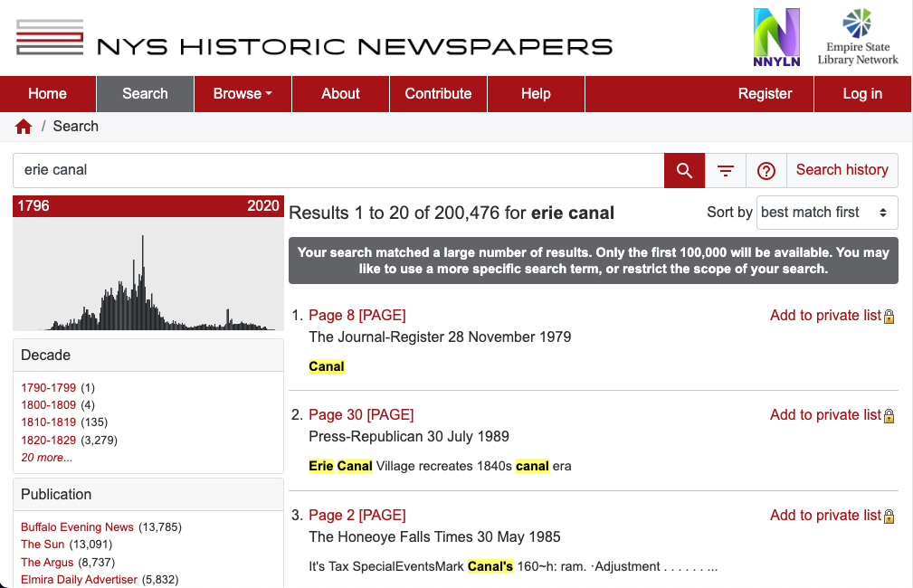Click the 'Results 1 to 20 of 200,476' heading
Image resolution: width=913 pixels, height=588 pixels.
click(452, 213)
